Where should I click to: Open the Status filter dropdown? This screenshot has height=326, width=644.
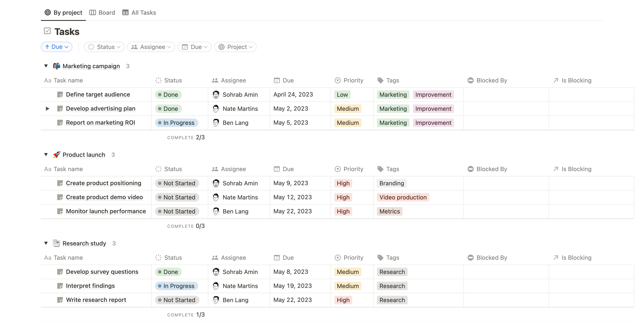(x=104, y=47)
